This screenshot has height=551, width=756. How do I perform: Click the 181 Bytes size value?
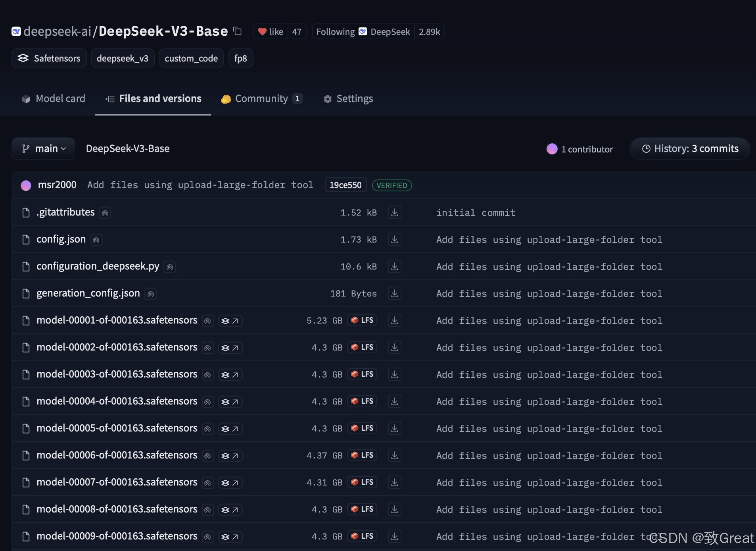(x=353, y=294)
